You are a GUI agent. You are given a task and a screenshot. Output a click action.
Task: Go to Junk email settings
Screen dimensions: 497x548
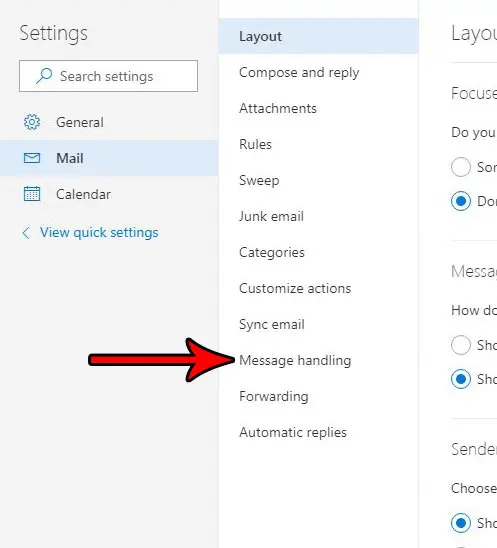[x=271, y=216]
